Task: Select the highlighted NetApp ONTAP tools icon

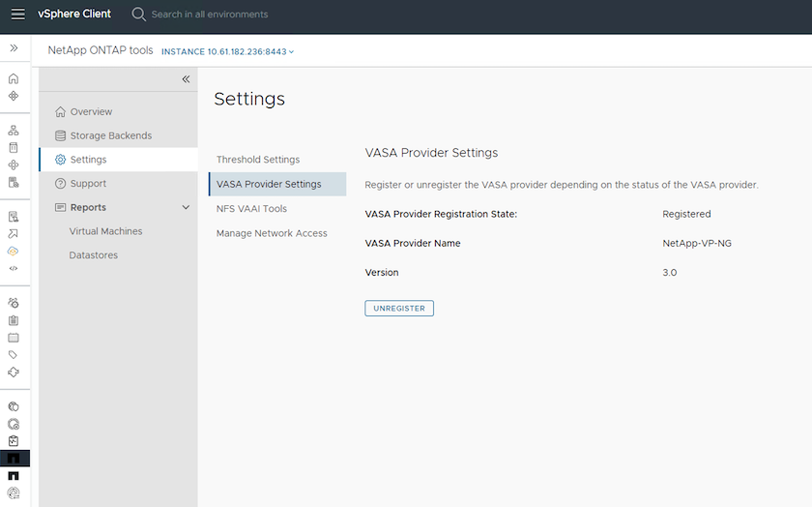Action: pos(14,458)
